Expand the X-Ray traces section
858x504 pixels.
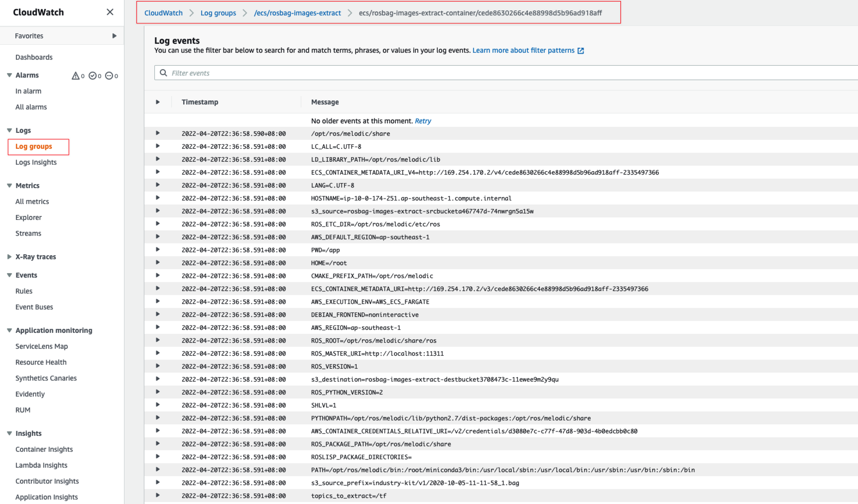click(x=9, y=257)
